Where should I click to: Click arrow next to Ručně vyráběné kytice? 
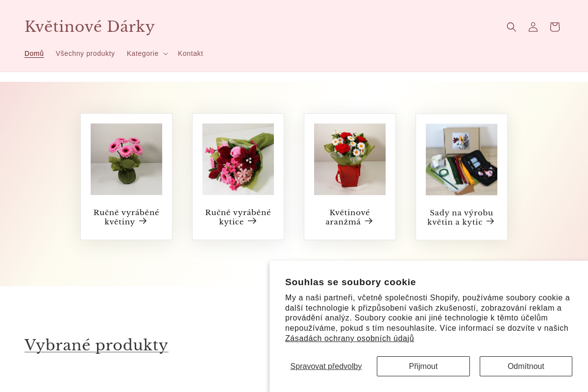click(x=252, y=221)
